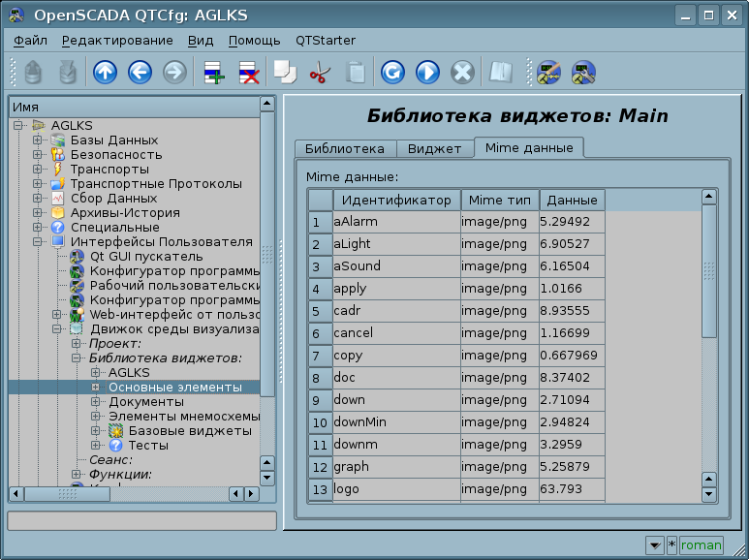Click the Add item toolbar icon
Image resolution: width=749 pixels, height=560 pixels.
click(214, 73)
